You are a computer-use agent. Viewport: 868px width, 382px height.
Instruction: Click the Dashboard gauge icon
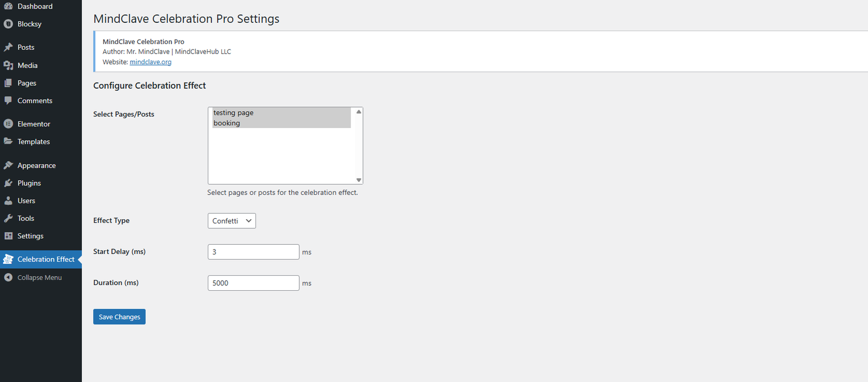[8, 7]
